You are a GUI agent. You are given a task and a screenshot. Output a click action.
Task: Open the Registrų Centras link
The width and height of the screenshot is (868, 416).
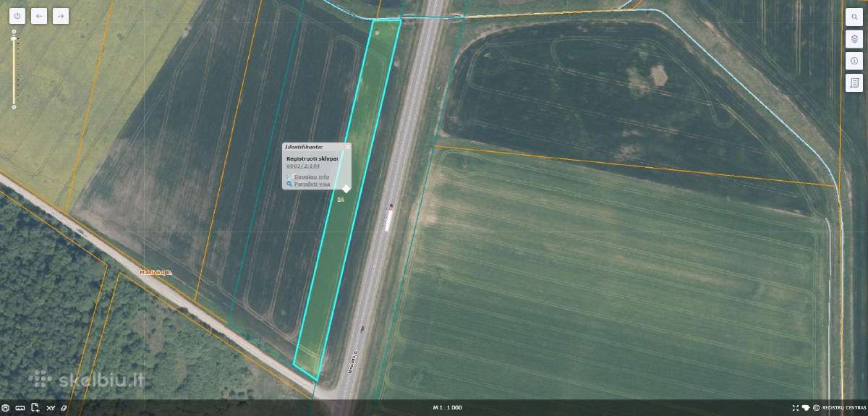point(843,408)
